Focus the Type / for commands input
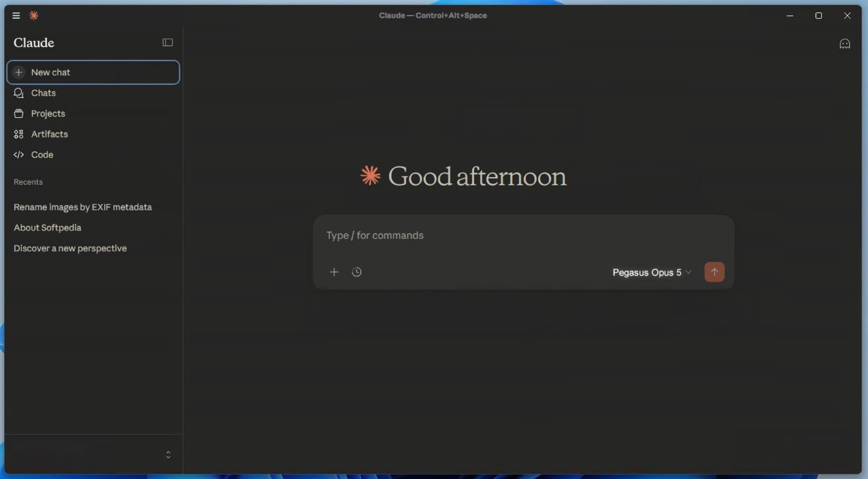 [523, 235]
